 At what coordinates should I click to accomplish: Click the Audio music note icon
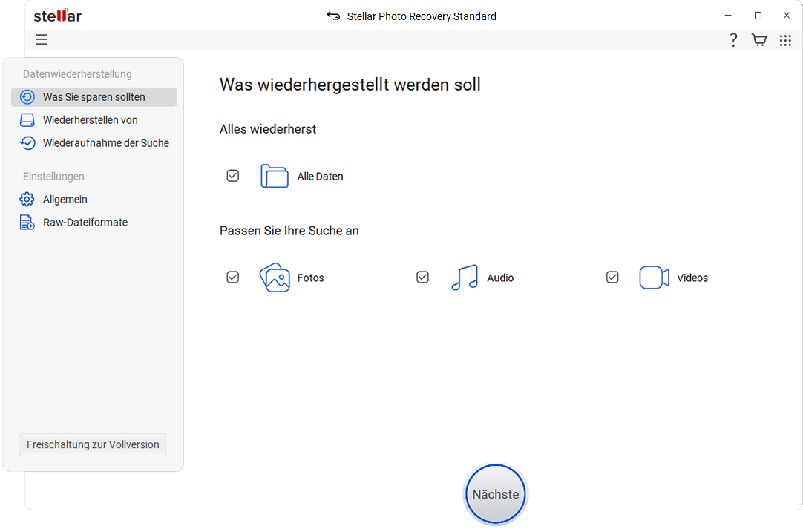[x=465, y=278]
